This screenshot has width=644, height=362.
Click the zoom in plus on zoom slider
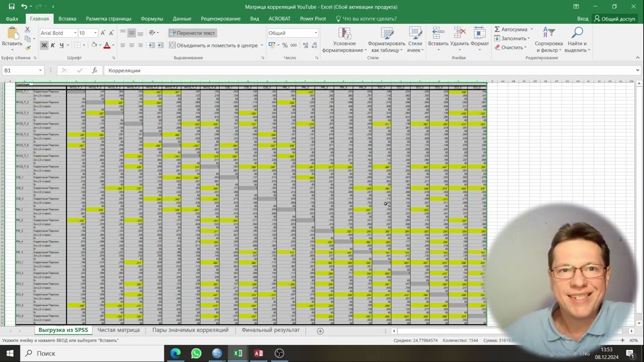[622, 340]
